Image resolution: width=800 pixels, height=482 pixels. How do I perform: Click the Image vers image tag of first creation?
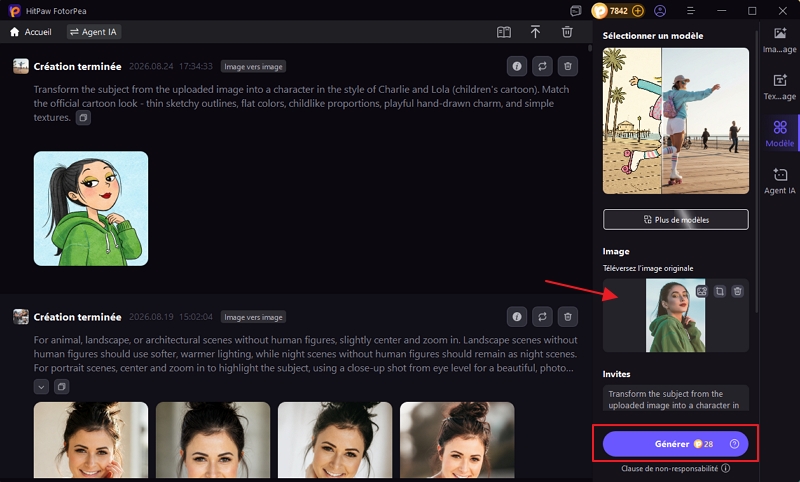click(x=253, y=66)
